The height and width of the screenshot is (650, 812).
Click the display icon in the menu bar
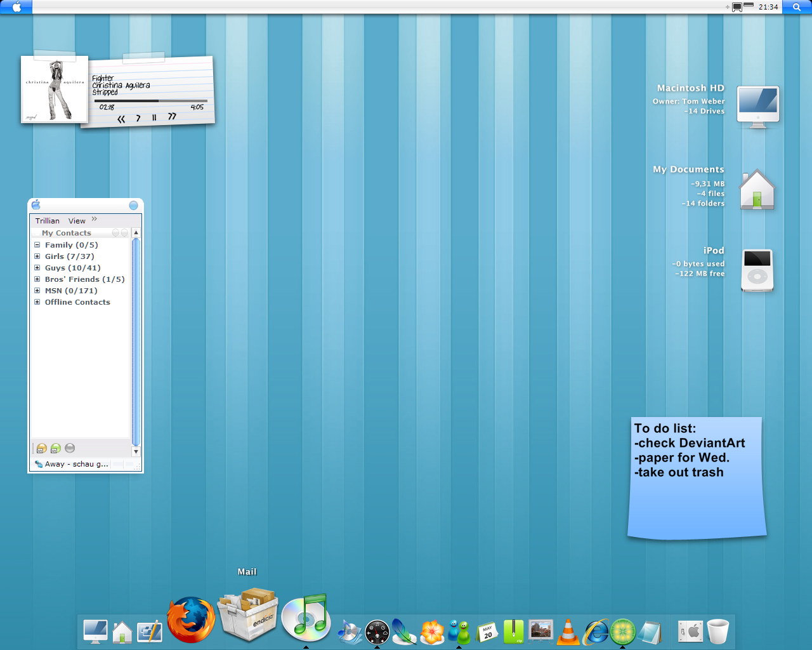[737, 8]
